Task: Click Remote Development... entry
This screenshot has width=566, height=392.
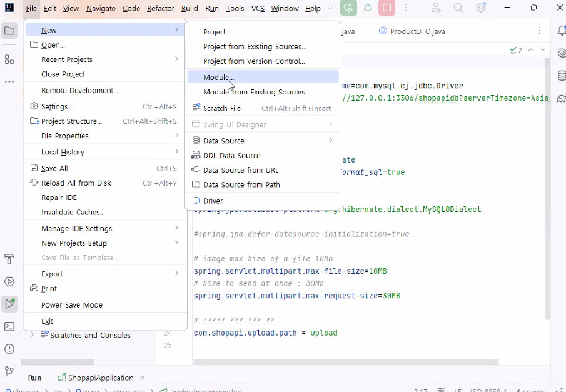Action: click(x=105, y=90)
